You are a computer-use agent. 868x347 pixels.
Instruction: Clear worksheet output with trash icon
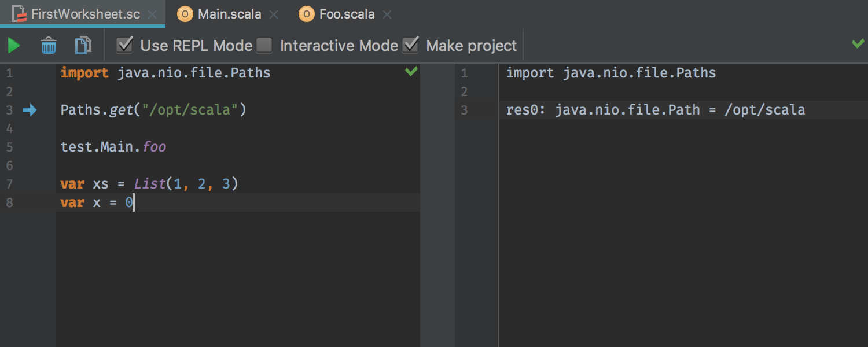click(49, 45)
